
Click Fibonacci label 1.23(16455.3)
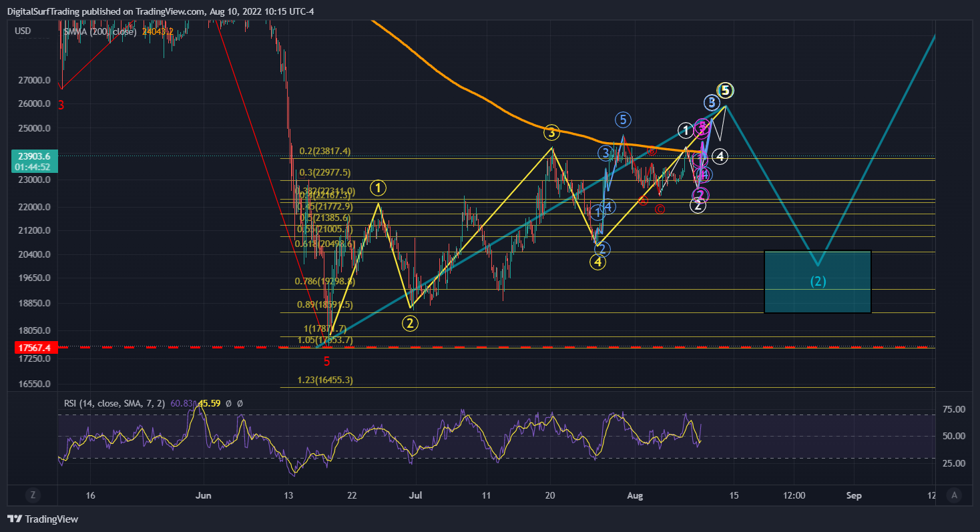tap(325, 380)
